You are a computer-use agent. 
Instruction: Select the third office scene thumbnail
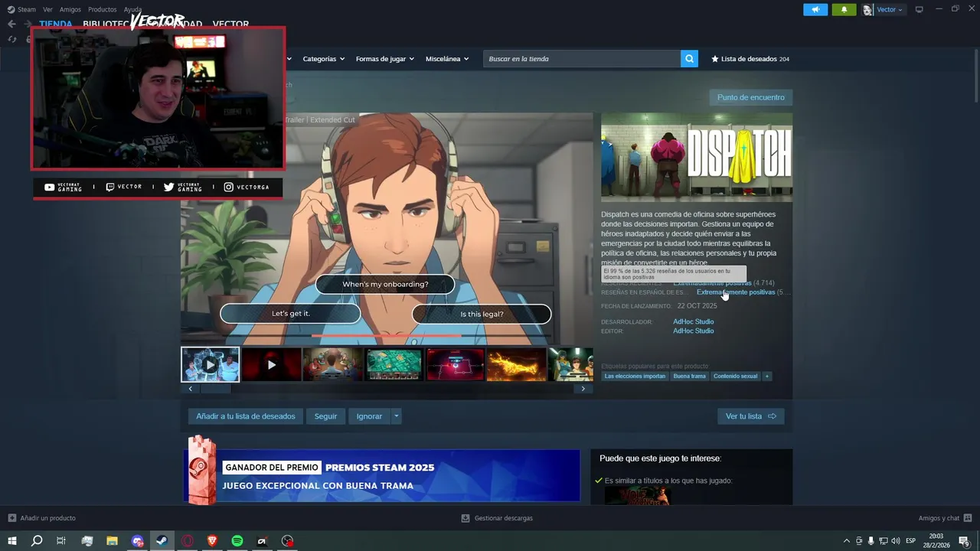pyautogui.click(x=332, y=364)
